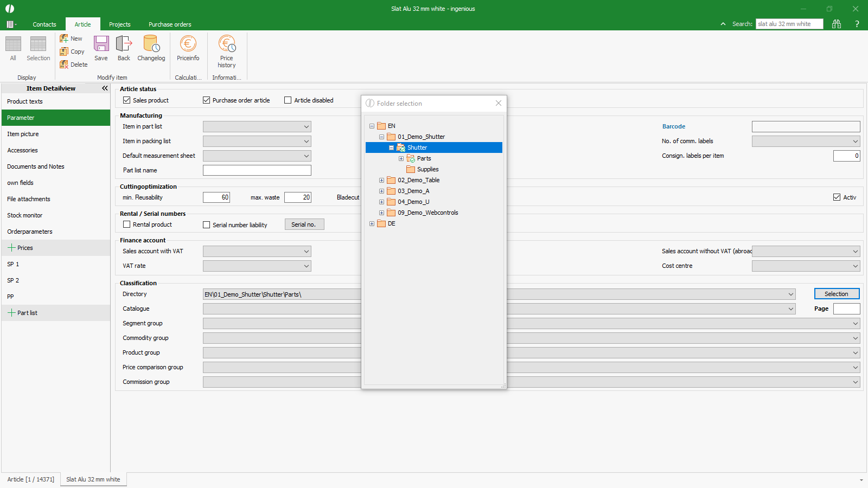Viewport: 868px width, 488px height.
Task: Click the binoculars search icon
Action: pyautogui.click(x=837, y=24)
